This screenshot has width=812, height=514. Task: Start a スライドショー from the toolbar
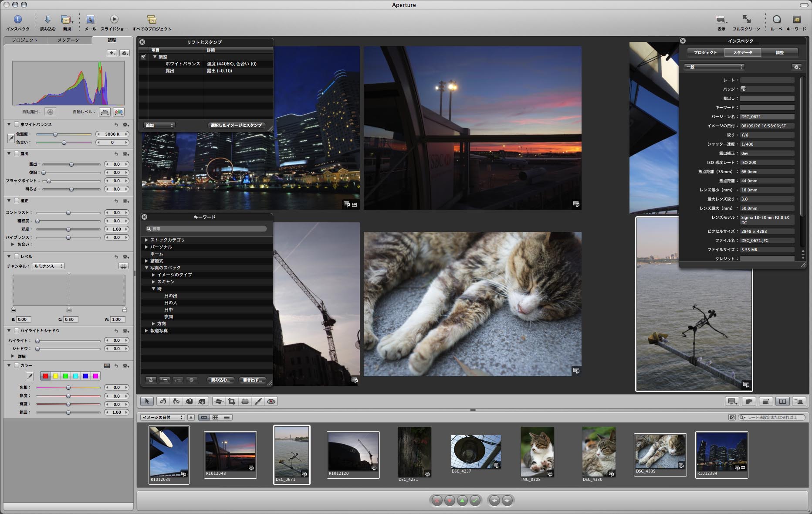[115, 20]
